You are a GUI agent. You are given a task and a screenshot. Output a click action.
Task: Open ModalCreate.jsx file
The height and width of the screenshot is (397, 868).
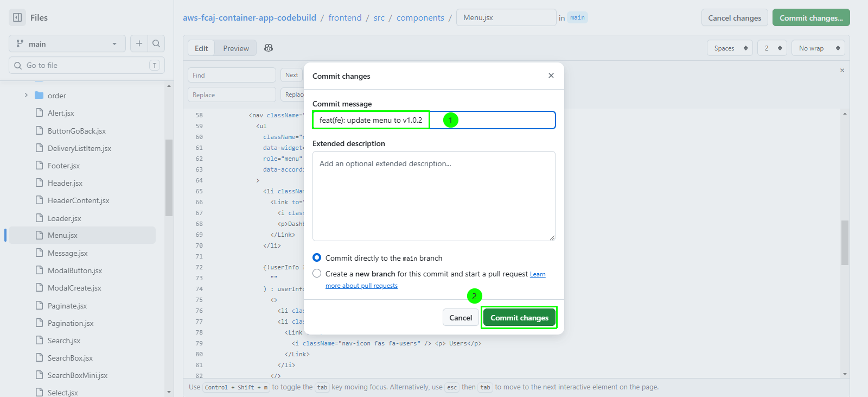(74, 288)
